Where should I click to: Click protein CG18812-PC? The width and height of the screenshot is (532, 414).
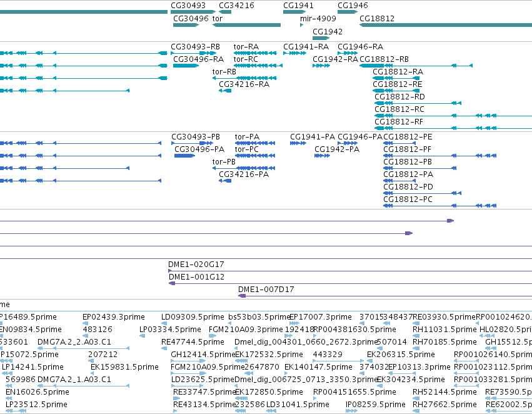(x=408, y=200)
